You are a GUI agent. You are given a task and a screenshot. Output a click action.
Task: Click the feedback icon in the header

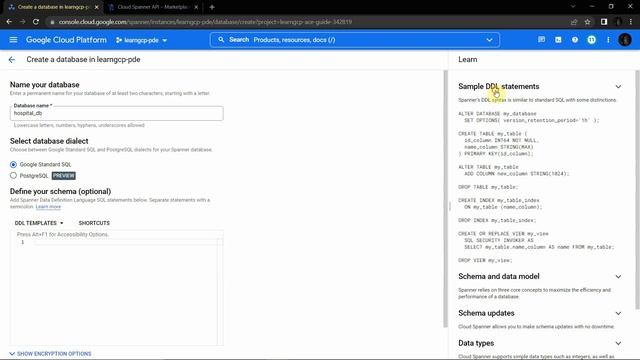[541, 40]
